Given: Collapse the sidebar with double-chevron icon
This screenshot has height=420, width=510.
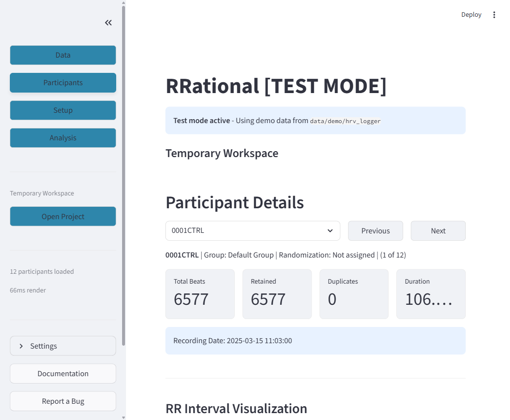Looking at the screenshot, I should pos(108,23).
